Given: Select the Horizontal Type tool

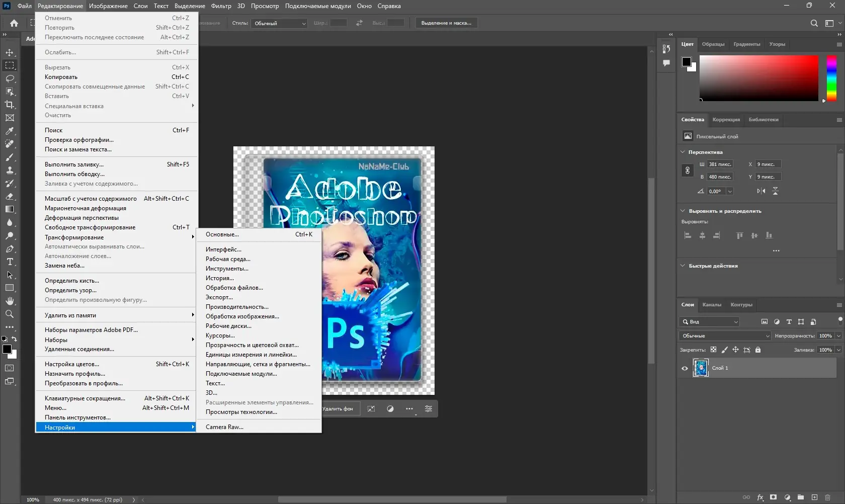Looking at the screenshot, I should click(10, 262).
